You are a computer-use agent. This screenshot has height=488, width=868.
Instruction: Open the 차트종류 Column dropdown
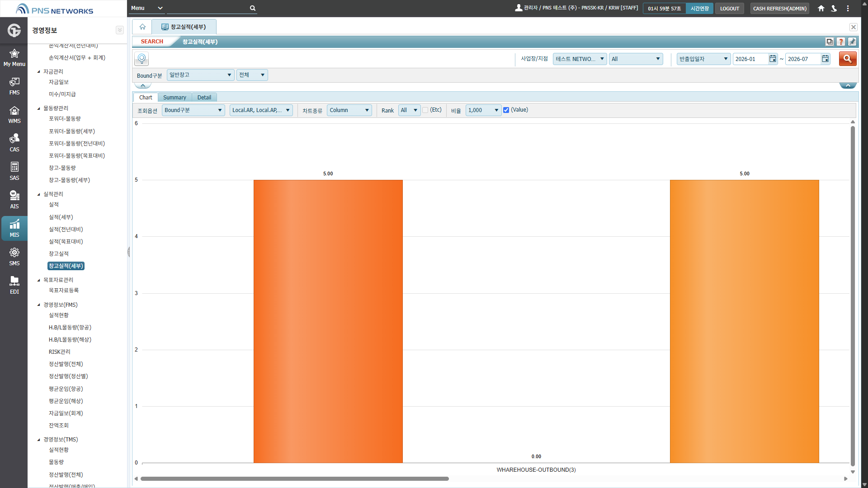coord(349,110)
